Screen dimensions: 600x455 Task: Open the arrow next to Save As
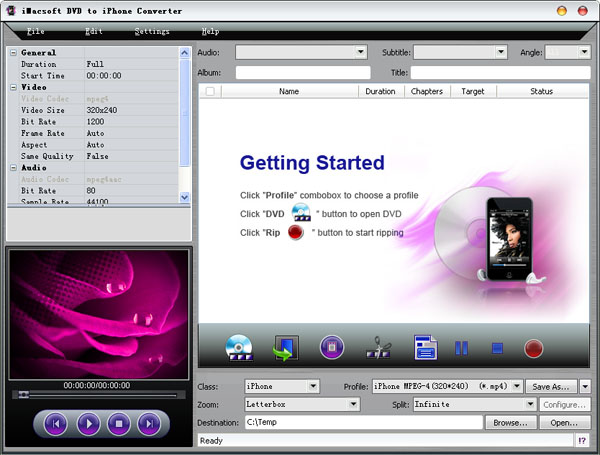[x=585, y=387]
